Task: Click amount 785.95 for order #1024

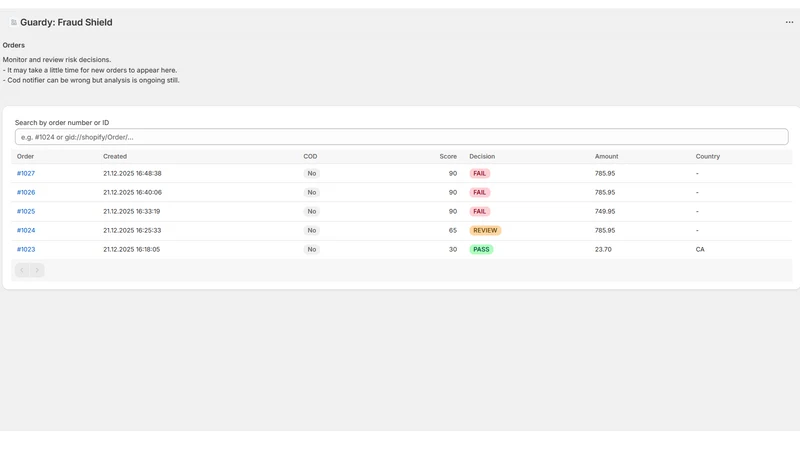Action: [x=605, y=230]
